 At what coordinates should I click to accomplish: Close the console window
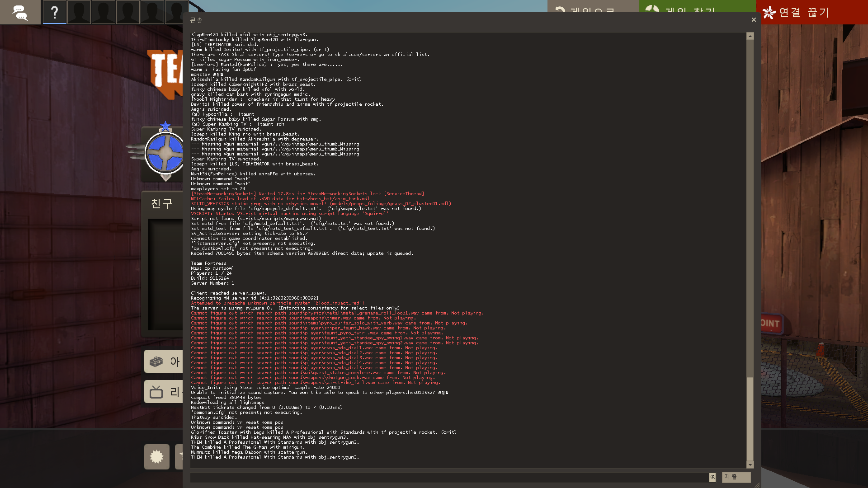point(754,20)
